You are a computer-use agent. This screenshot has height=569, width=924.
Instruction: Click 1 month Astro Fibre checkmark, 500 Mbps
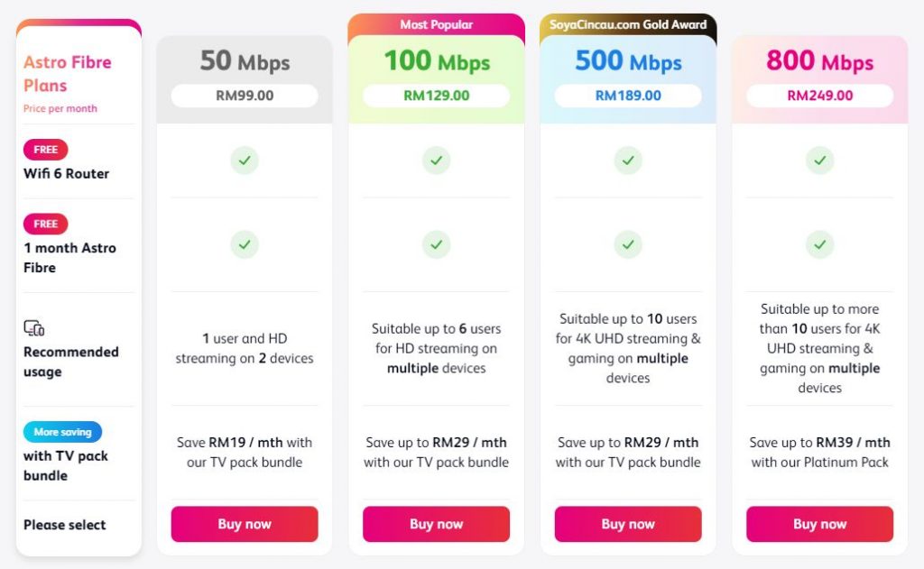coord(628,244)
